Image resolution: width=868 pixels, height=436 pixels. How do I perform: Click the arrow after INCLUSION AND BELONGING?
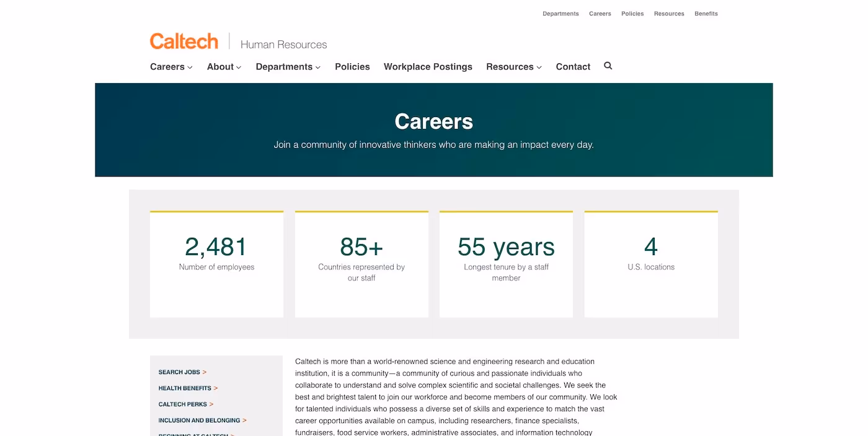pos(245,421)
